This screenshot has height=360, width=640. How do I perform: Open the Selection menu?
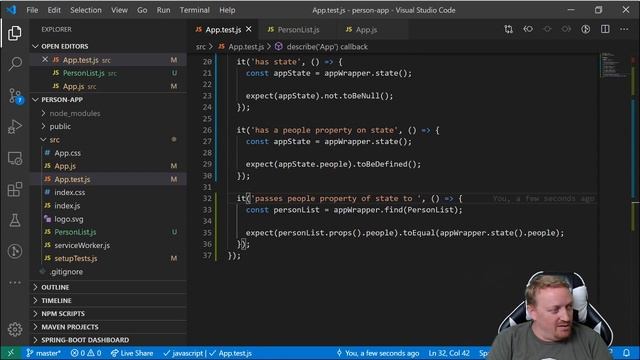[86, 10]
